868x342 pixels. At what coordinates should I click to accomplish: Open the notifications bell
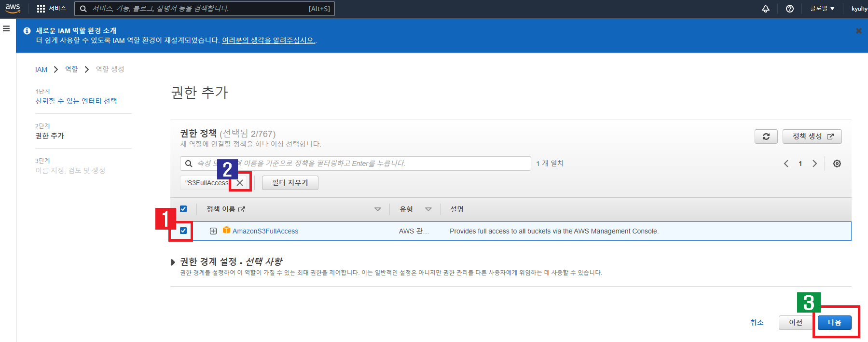point(766,9)
